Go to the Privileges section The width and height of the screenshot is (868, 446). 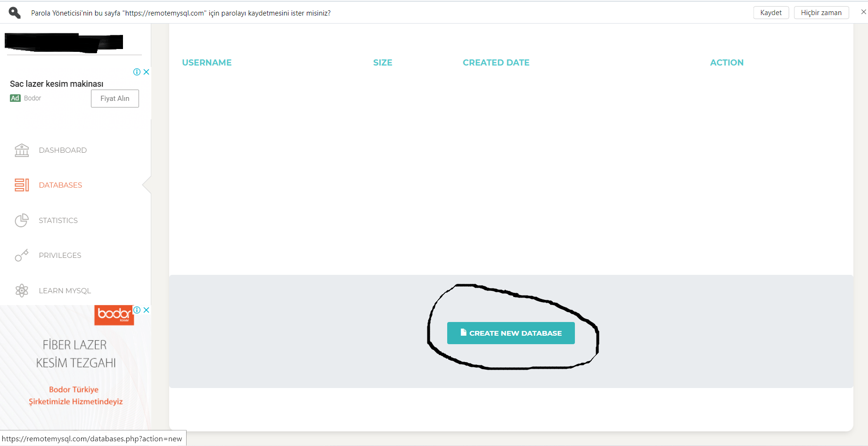[x=60, y=255]
